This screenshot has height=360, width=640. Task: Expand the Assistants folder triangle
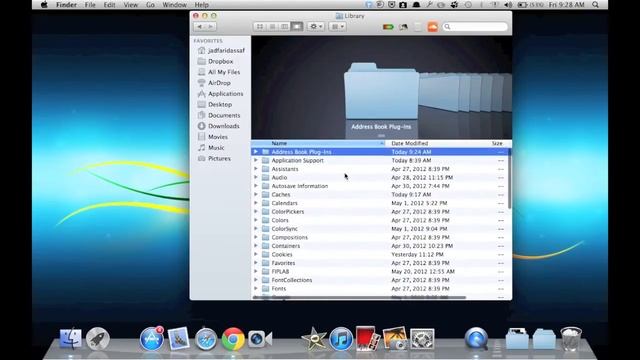pyautogui.click(x=256, y=169)
